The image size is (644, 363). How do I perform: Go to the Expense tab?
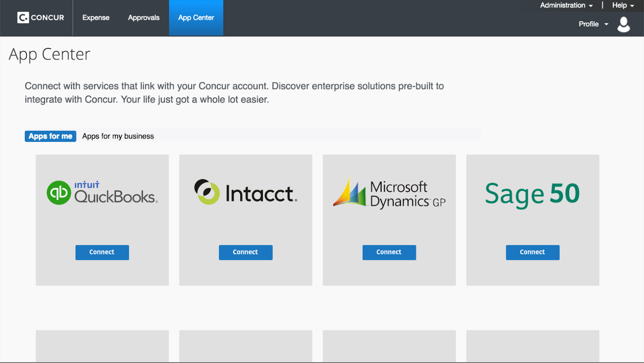pyautogui.click(x=96, y=18)
